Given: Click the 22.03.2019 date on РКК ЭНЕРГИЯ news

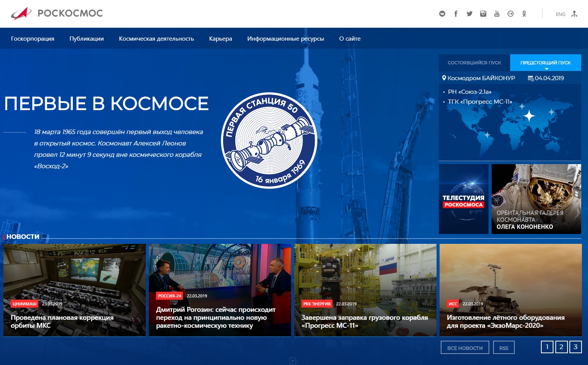Looking at the screenshot, I should (x=346, y=304).
